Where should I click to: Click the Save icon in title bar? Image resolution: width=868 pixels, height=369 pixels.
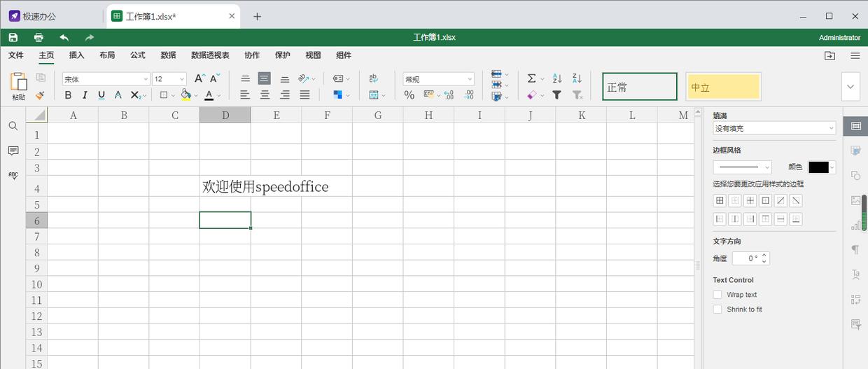pyautogui.click(x=13, y=37)
